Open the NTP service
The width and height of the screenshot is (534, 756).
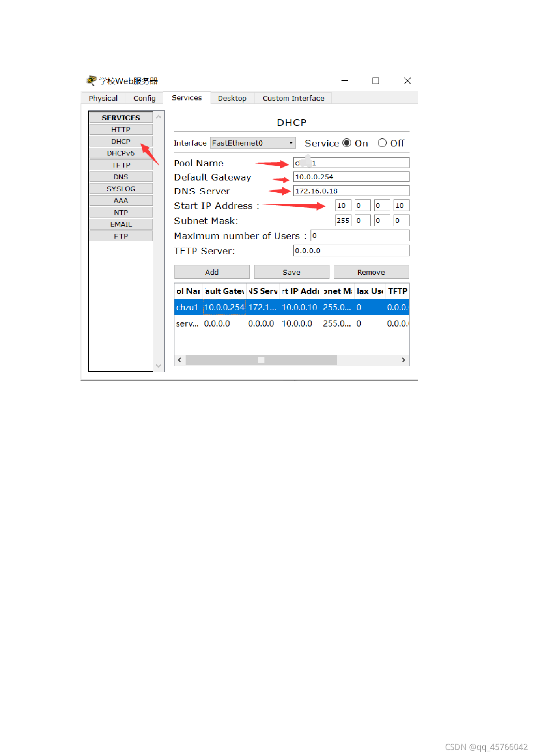(121, 212)
